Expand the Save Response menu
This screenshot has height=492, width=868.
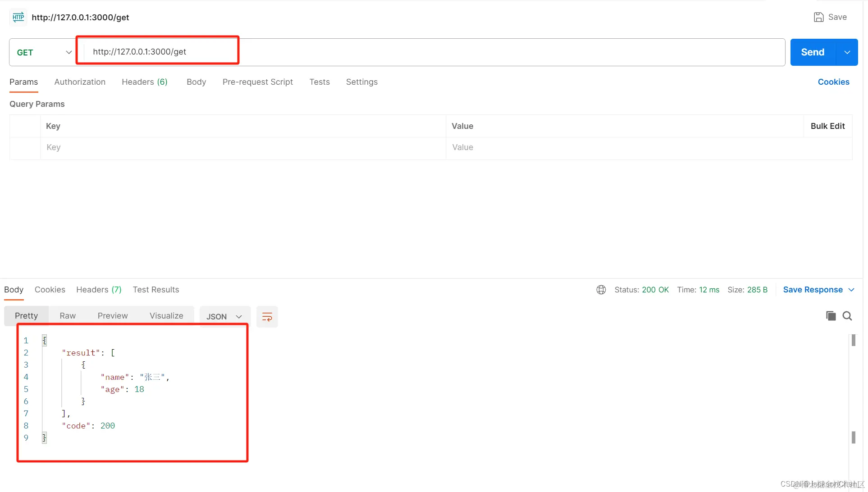[x=818, y=290]
